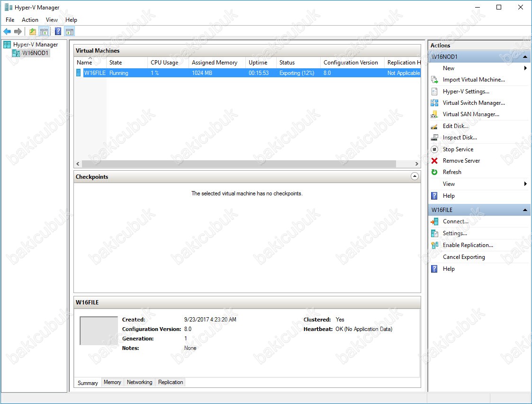Click the Virtual SAN Manager icon
This screenshot has height=404, width=532.
[434, 114]
